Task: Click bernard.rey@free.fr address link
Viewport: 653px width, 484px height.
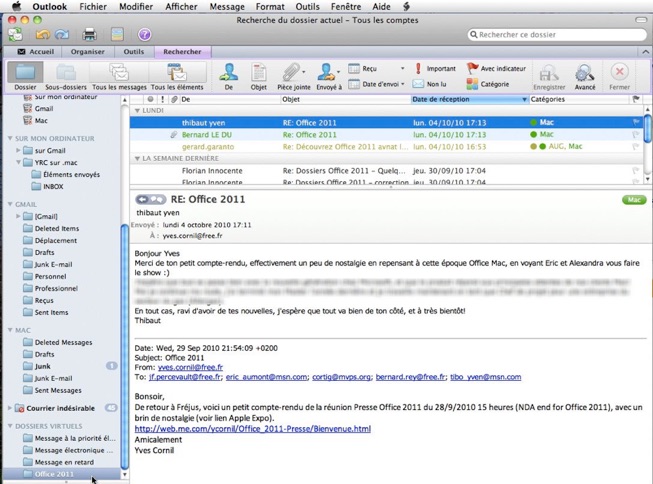Action: tap(410, 377)
